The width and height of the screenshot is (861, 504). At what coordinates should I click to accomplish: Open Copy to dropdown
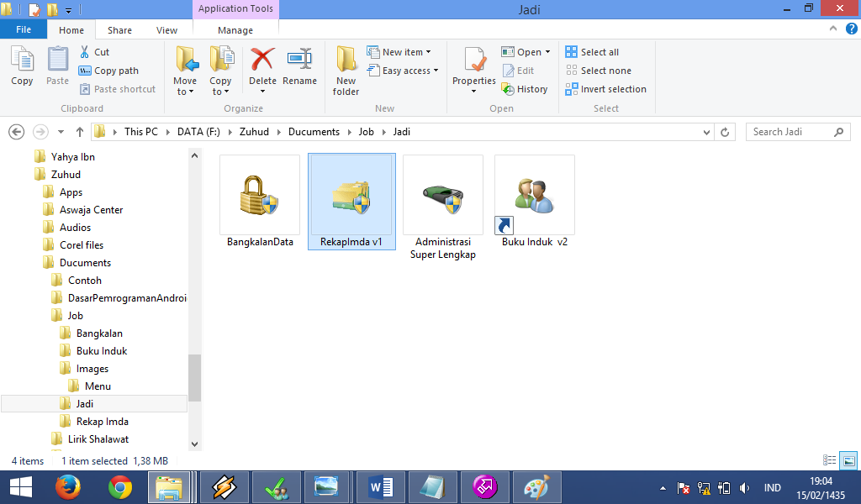(x=220, y=71)
